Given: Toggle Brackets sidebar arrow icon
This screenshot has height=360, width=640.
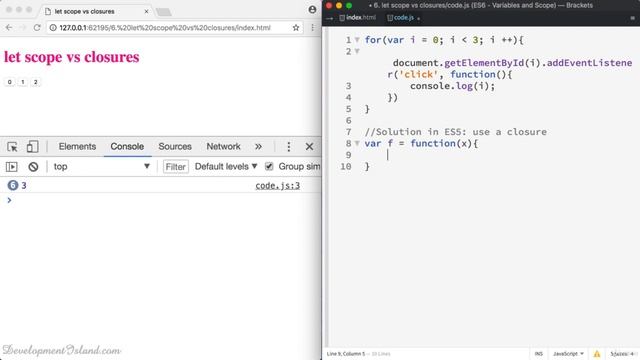Looking at the screenshot, I should 330,18.
